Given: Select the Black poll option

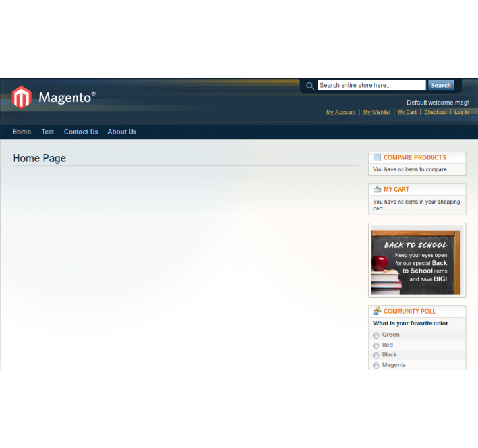Looking at the screenshot, I should pos(376,355).
